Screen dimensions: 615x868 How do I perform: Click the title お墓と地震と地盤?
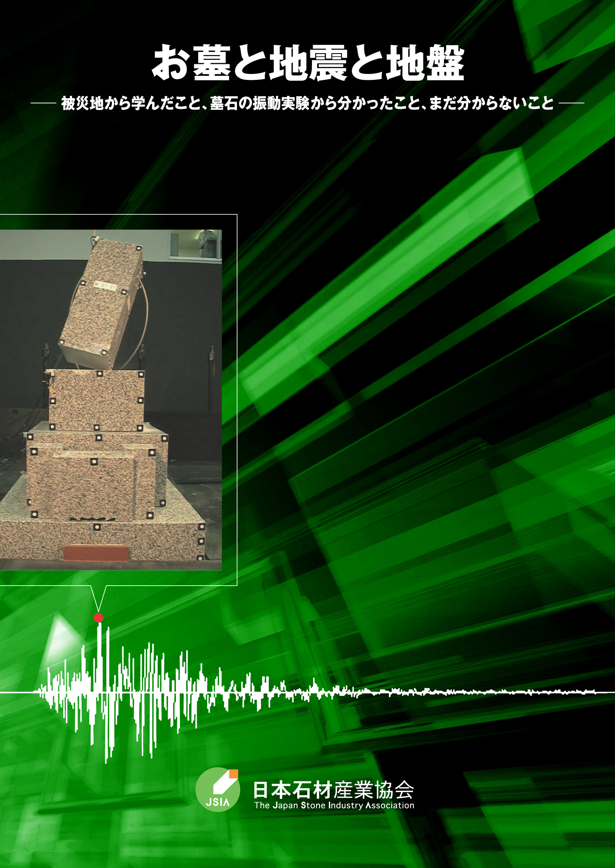click(x=308, y=62)
